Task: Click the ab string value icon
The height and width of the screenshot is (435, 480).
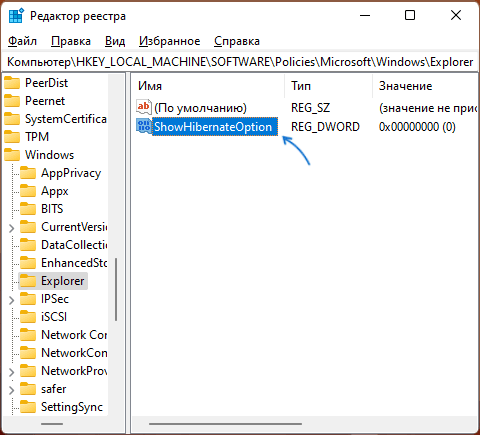Action: (144, 107)
